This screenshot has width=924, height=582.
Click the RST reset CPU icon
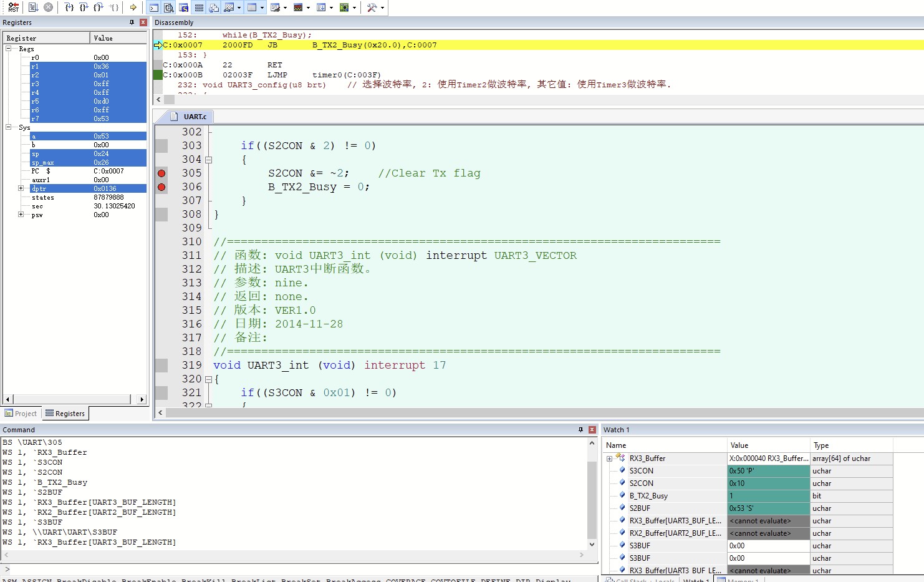click(x=13, y=7)
